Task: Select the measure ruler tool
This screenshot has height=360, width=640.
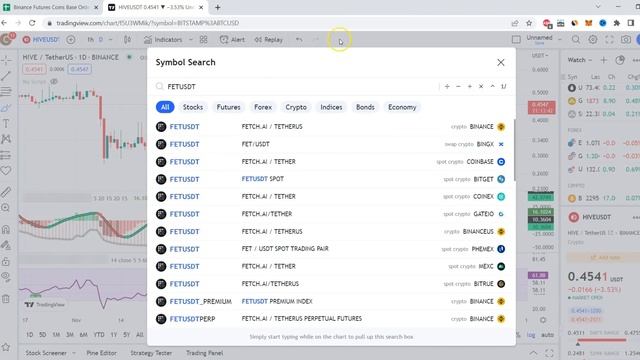Action: (6, 192)
